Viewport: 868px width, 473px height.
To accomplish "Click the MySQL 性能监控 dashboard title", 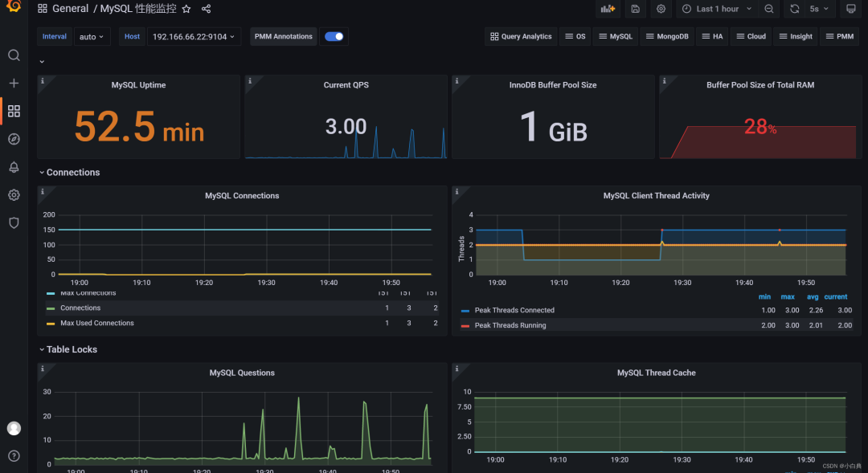I will (x=138, y=9).
